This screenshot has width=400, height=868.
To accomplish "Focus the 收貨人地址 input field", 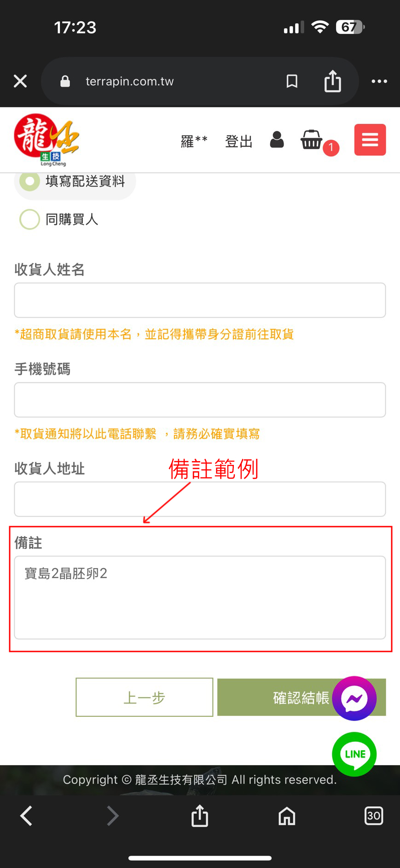I will pyautogui.click(x=200, y=499).
